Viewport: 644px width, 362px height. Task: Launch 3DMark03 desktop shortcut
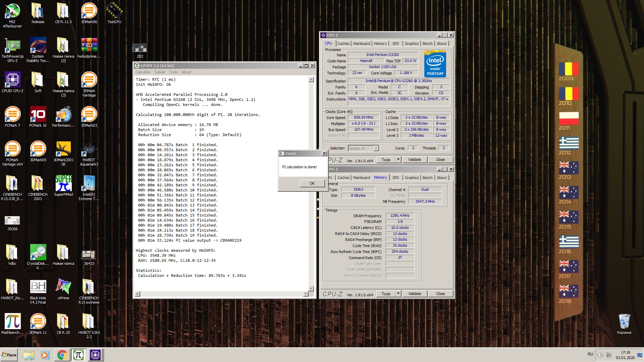(89, 117)
